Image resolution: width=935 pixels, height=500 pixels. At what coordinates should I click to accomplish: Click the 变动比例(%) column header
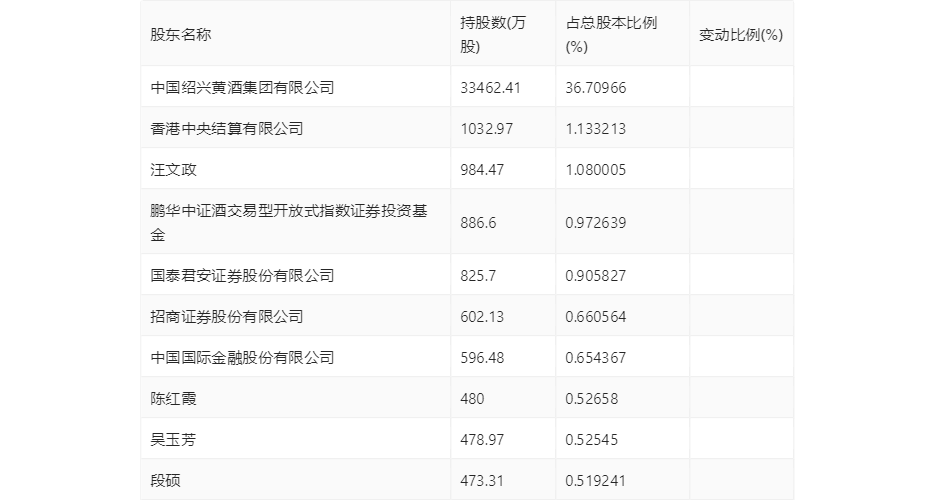(741, 35)
